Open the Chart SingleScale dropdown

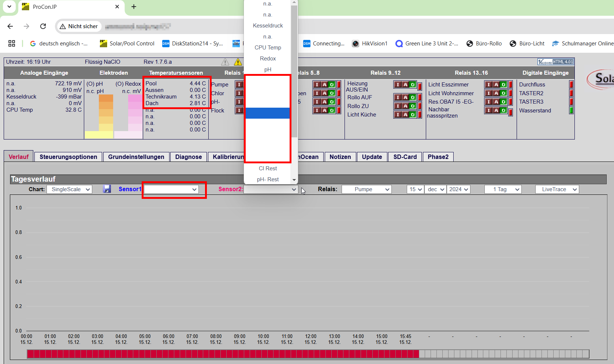point(69,189)
